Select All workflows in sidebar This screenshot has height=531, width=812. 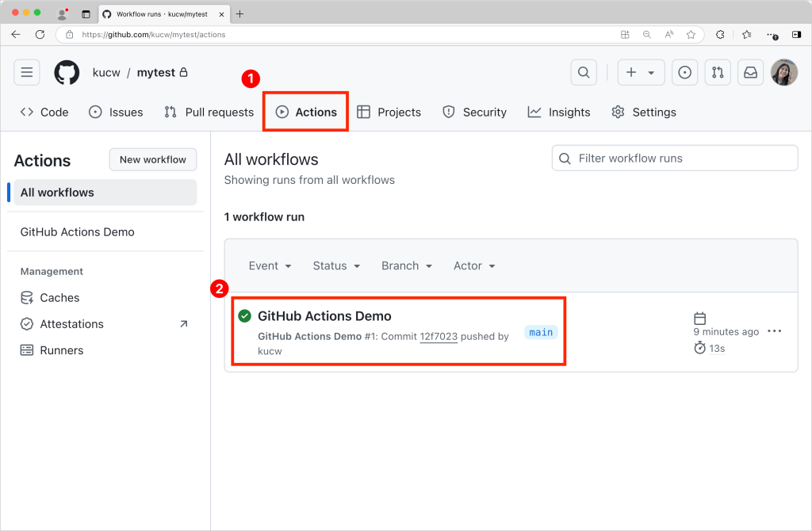pyautogui.click(x=105, y=193)
